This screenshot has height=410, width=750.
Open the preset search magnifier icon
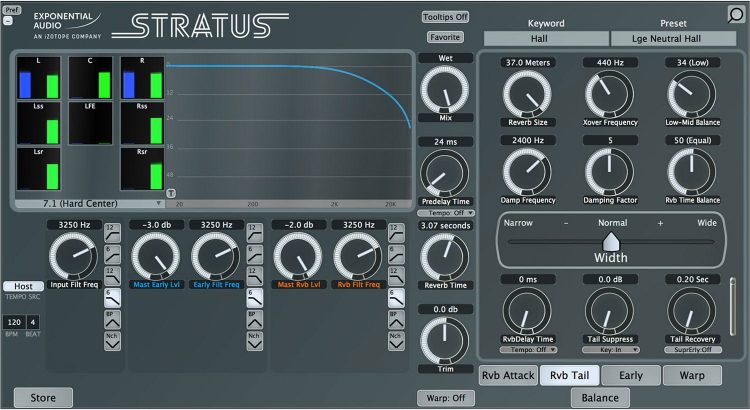pyautogui.click(x=736, y=14)
